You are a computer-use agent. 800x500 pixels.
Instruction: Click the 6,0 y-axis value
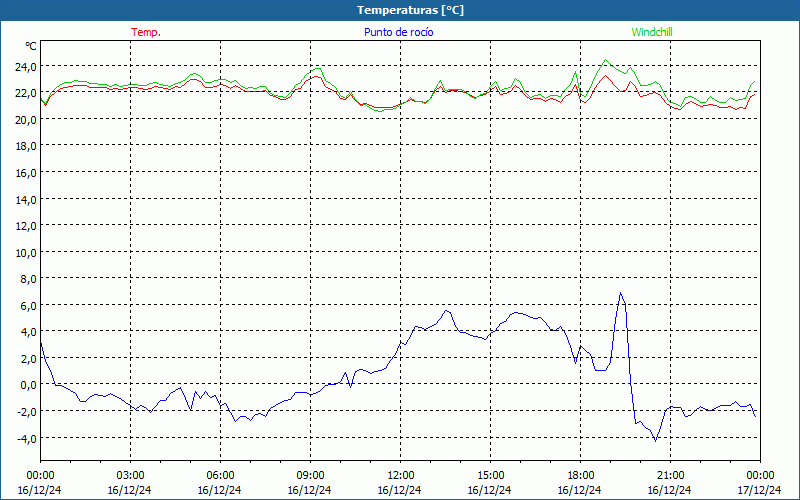click(x=28, y=306)
